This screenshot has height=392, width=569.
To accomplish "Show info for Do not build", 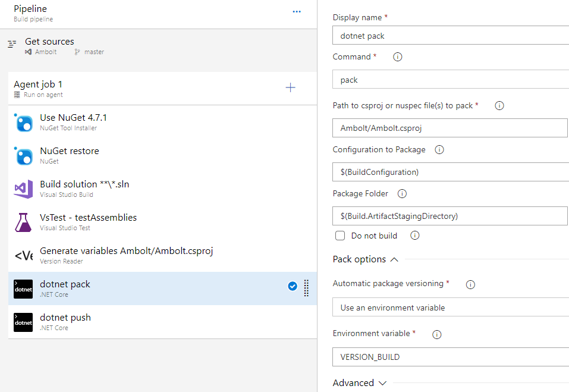I will tap(415, 236).
